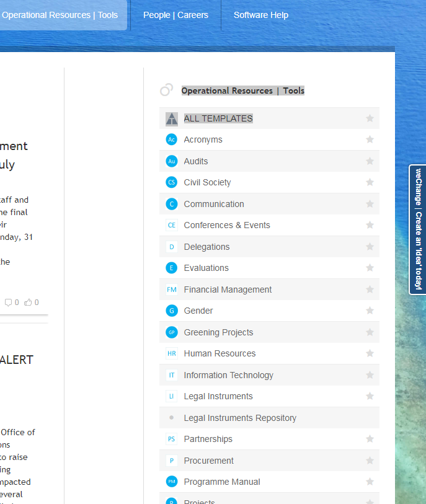This screenshot has width=426, height=504.
Task: Toggle the star for Acronyms
Action: click(370, 139)
